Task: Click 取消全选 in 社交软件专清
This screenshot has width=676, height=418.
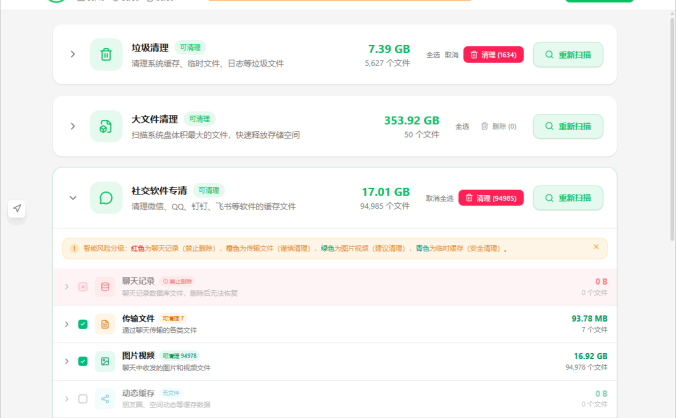Action: 439,198
